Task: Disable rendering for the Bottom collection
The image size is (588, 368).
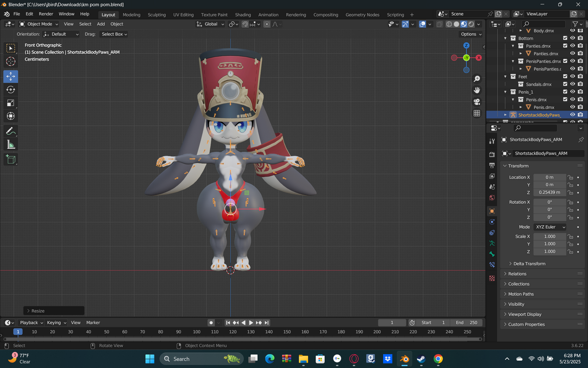Action: tap(581, 38)
